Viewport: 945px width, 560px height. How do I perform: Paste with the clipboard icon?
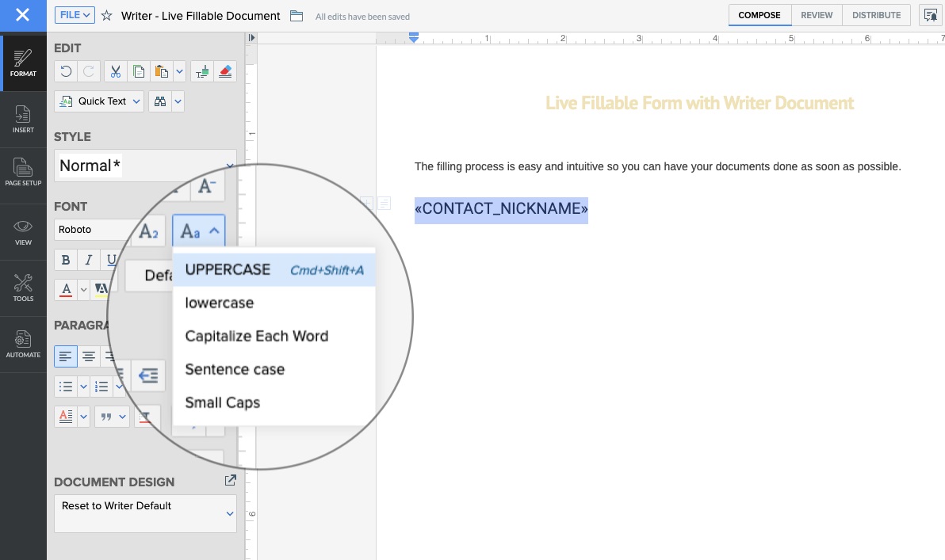(x=162, y=71)
